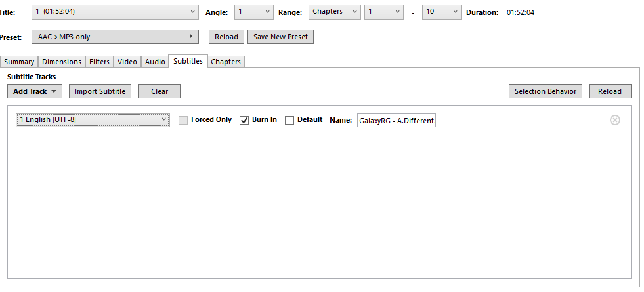This screenshot has height=292, width=644.
Task: Switch to the Summary tab
Action: coord(19,62)
